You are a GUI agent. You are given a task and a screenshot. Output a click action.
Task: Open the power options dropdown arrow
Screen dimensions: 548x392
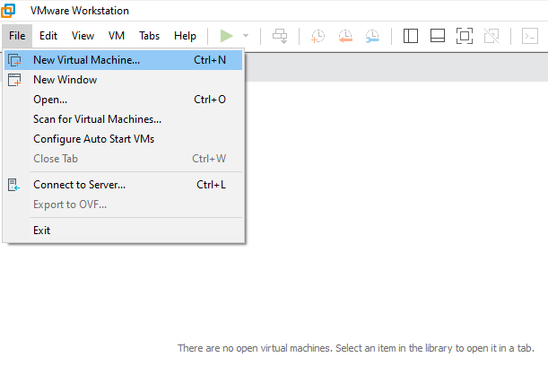[246, 36]
